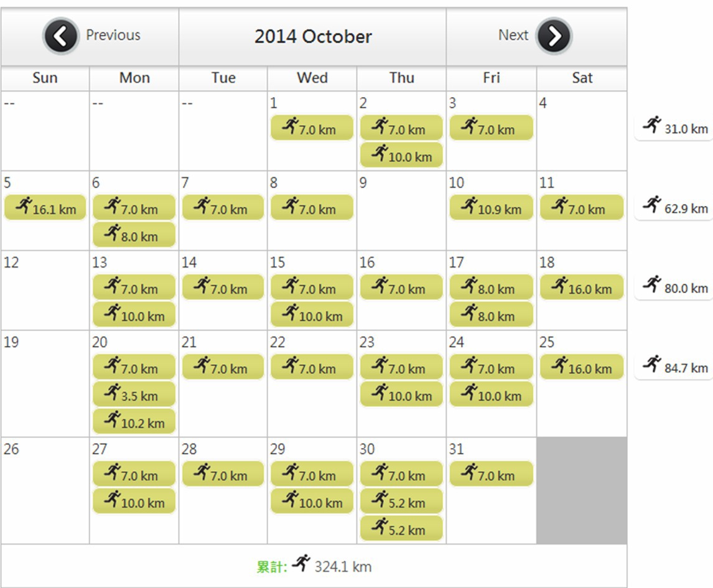
Task: Open the 10.0 km run on October 2
Action: [401, 155]
